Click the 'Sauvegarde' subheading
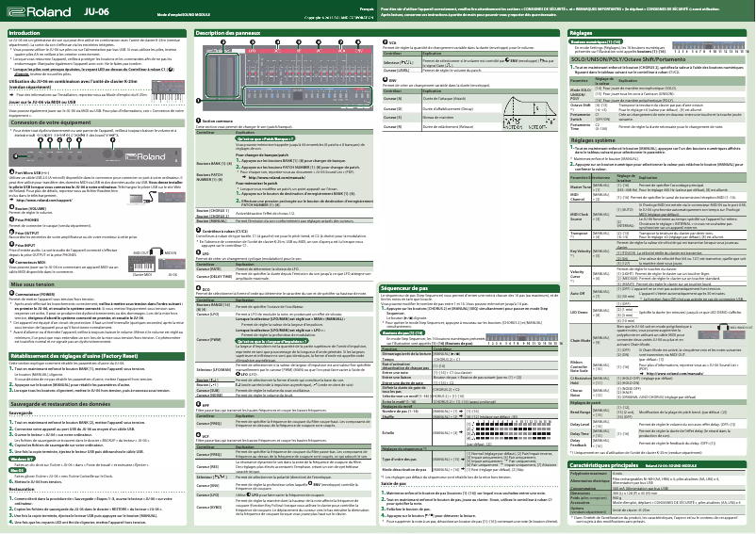756x534 pixels. [x=21, y=413]
